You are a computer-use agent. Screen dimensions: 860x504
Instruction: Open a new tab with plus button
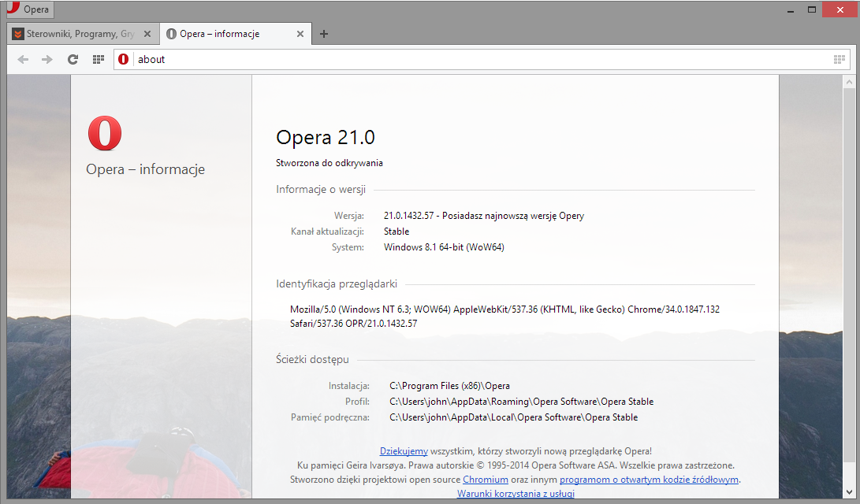(324, 34)
